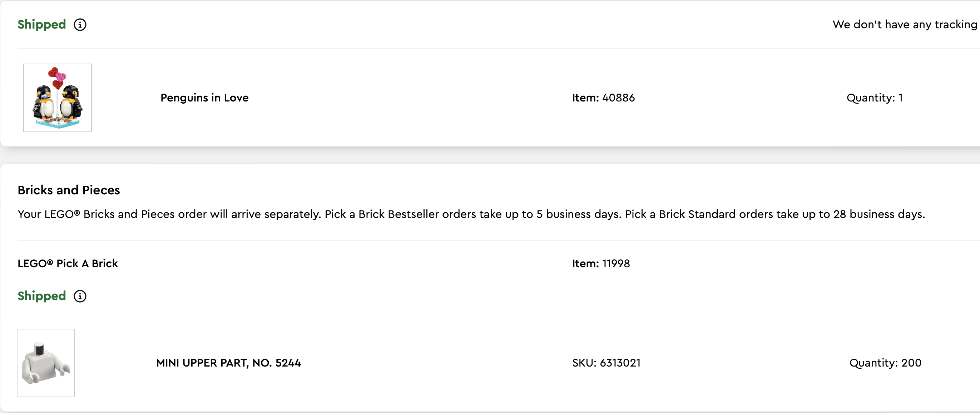Screen dimensions: 980x413
Task: Click the word Item: before 11998
Action: [585, 264]
